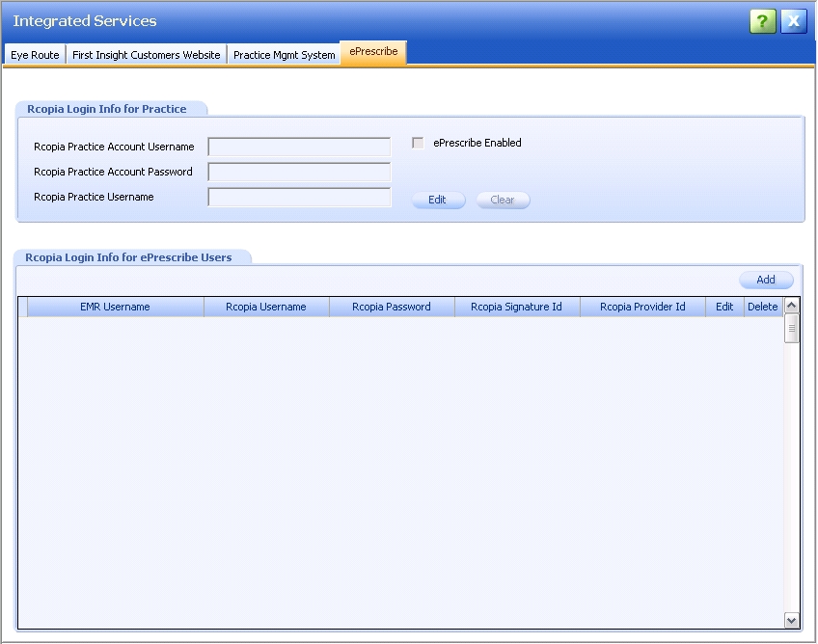Image resolution: width=818 pixels, height=644 pixels.
Task: Click the scroll down arrow in users table
Action: [792, 620]
